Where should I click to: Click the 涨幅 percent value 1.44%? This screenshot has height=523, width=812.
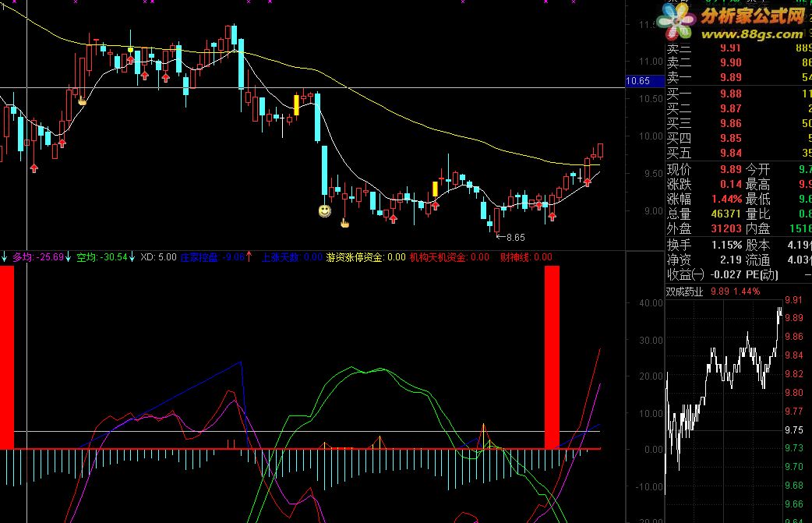[726, 200]
